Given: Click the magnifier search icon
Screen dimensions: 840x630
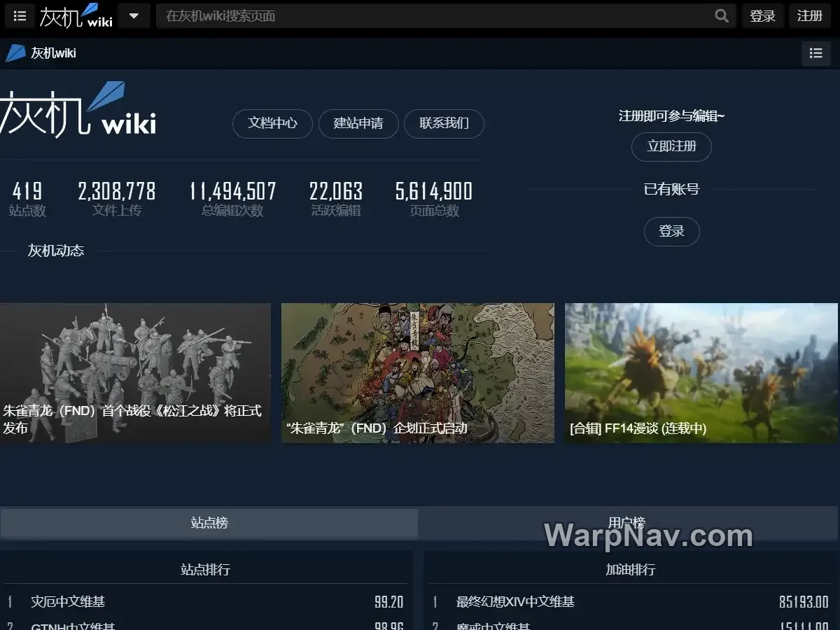Looking at the screenshot, I should [722, 16].
